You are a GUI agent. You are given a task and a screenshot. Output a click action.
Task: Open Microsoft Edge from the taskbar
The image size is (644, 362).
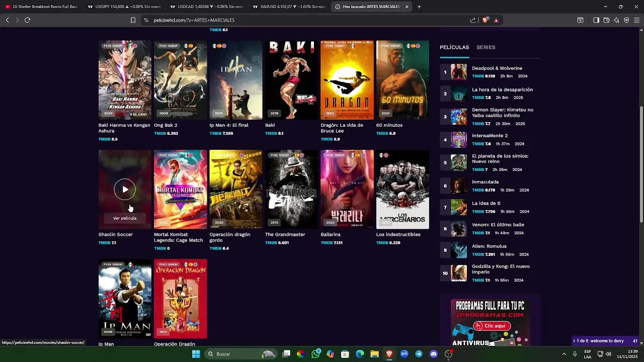point(360,354)
